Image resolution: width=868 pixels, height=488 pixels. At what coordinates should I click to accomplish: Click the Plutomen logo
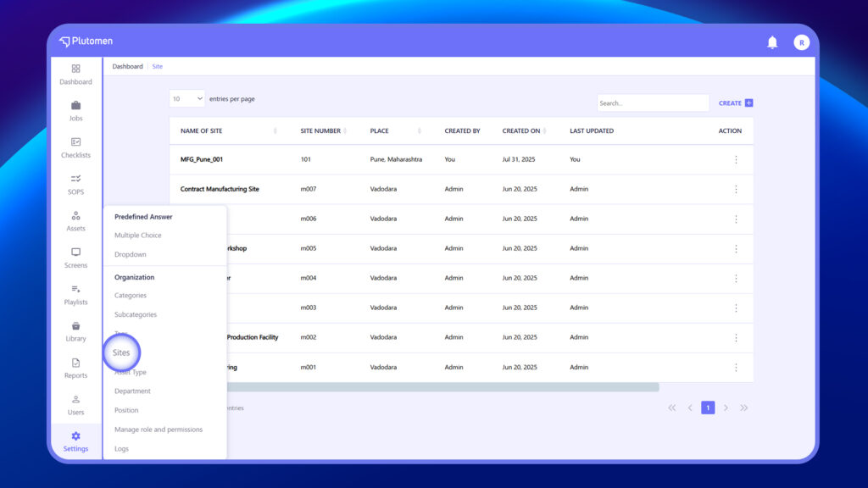(86, 41)
